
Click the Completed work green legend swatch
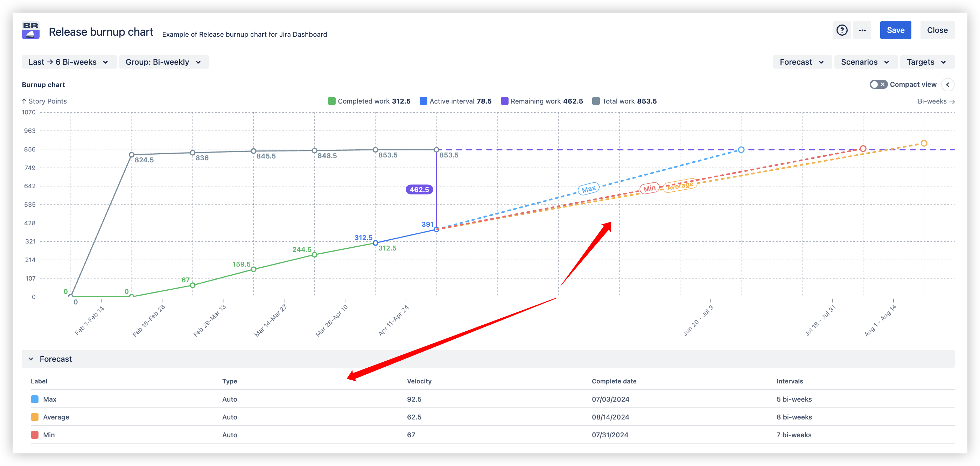pyautogui.click(x=331, y=101)
